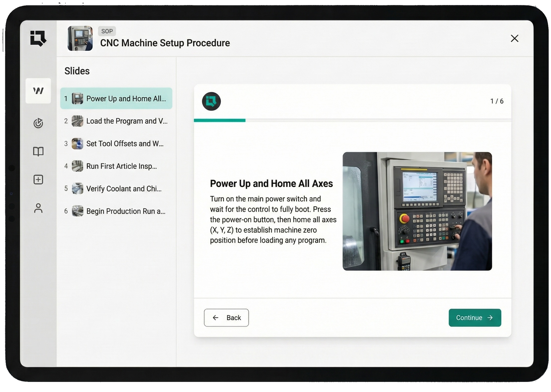Select slide 3 Set Tool Offsets
Screen dimensions: 551x392
116,143
